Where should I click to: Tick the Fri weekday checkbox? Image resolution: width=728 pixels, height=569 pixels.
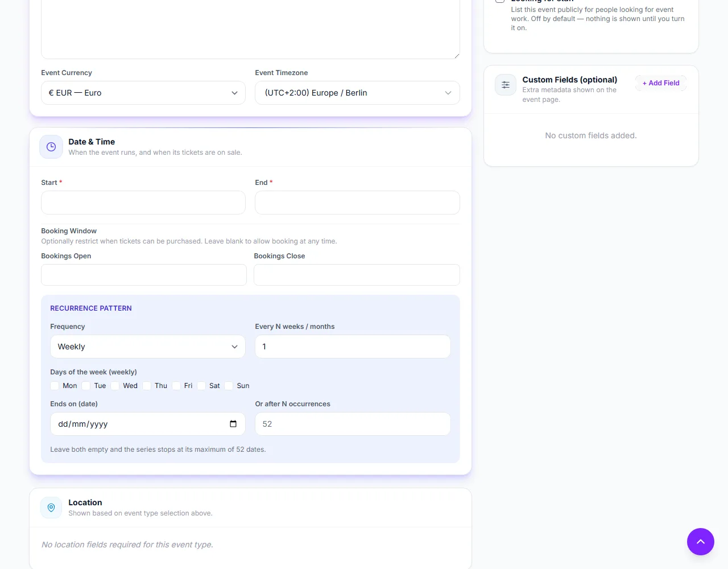tap(176, 386)
